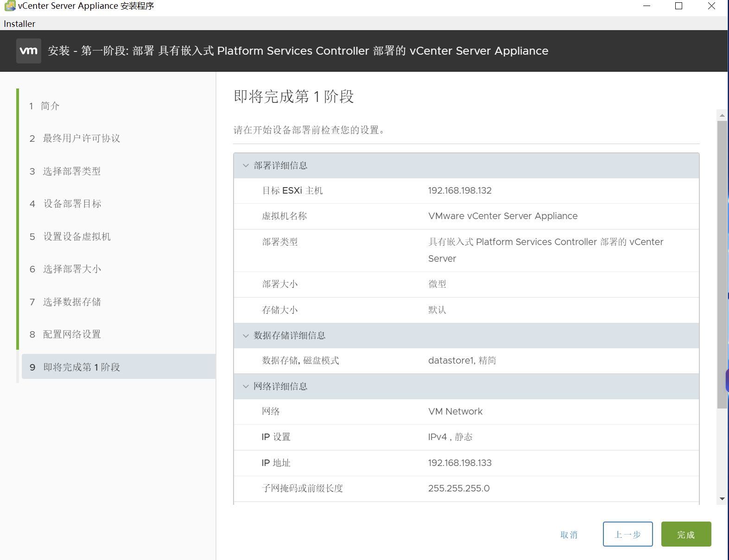
Task: Click the datastore1, 精简 value
Action: pyautogui.click(x=462, y=360)
